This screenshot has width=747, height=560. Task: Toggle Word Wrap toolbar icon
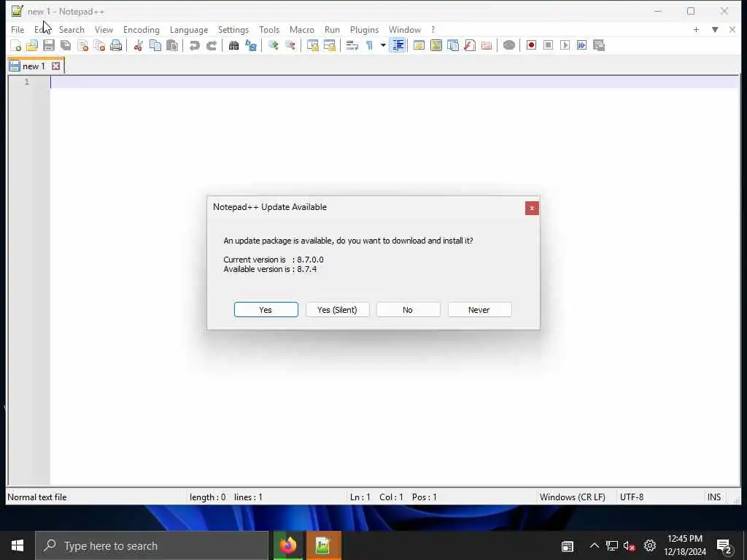352,45
